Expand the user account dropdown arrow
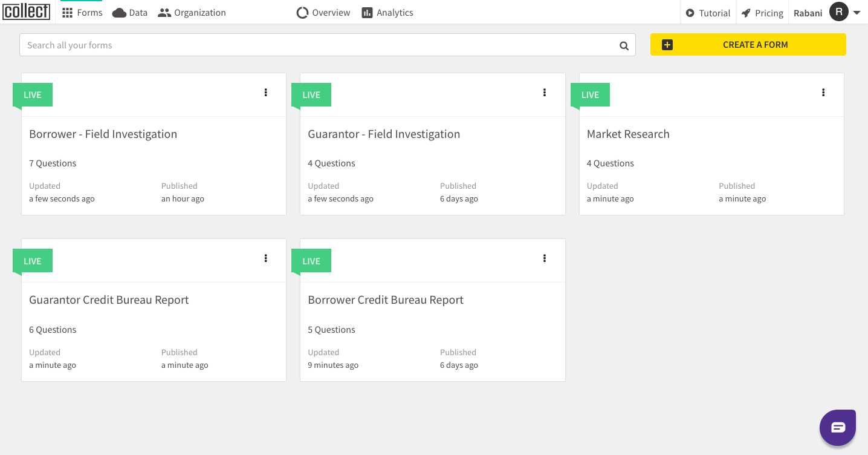868x455 pixels. pyautogui.click(x=857, y=13)
